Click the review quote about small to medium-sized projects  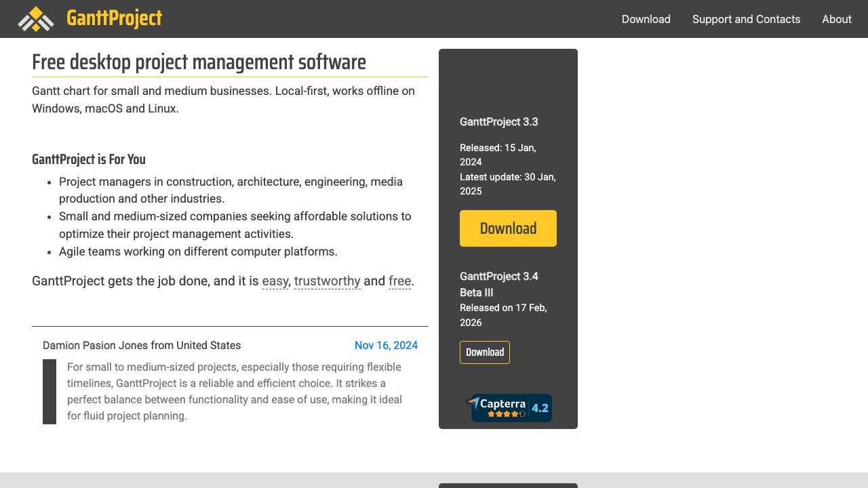click(235, 392)
